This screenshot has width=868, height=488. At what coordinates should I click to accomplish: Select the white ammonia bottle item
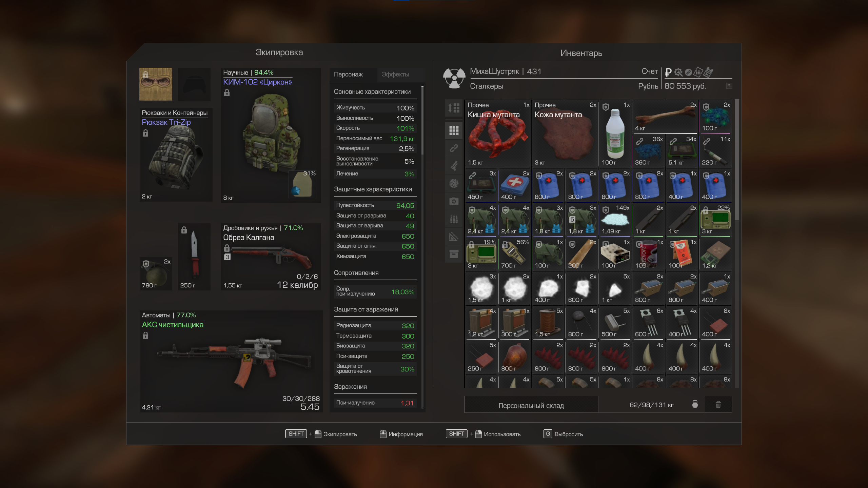(x=615, y=134)
